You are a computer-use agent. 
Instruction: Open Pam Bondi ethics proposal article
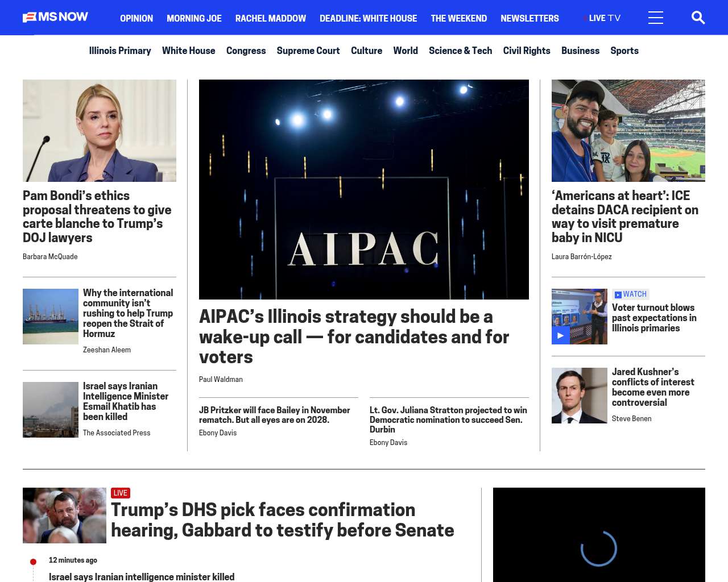pyautogui.click(x=97, y=217)
